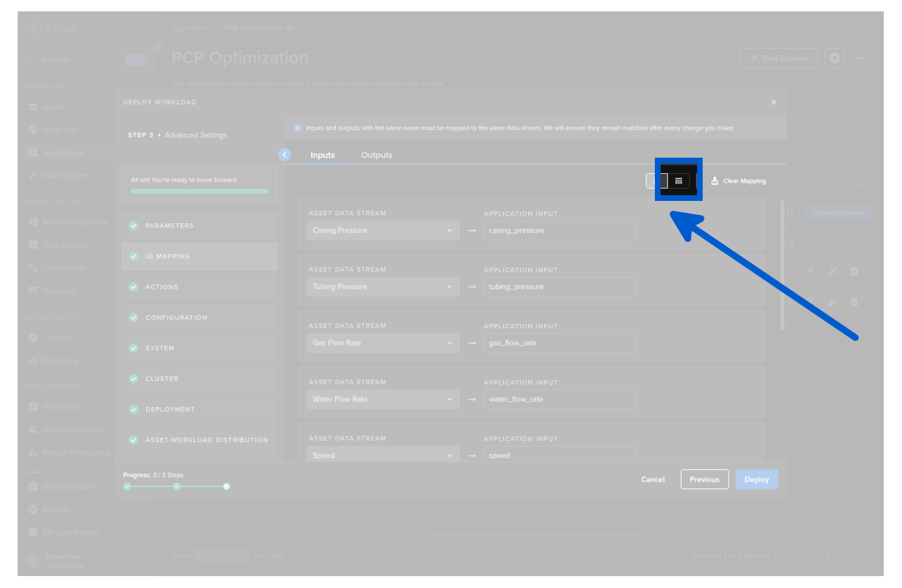
Task: Open the settings gear icon
Action: coord(834,58)
